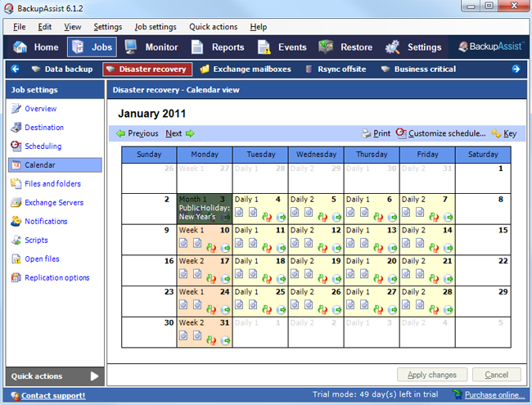Switch to the Data backup job tab
Image resolution: width=532 pixels, height=405 pixels.
[x=62, y=70]
